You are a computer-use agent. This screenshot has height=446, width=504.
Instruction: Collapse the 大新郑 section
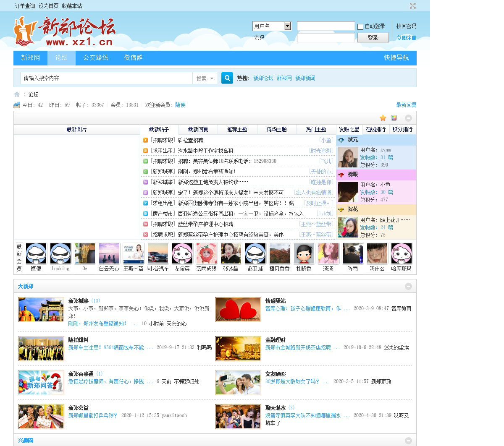point(408,286)
